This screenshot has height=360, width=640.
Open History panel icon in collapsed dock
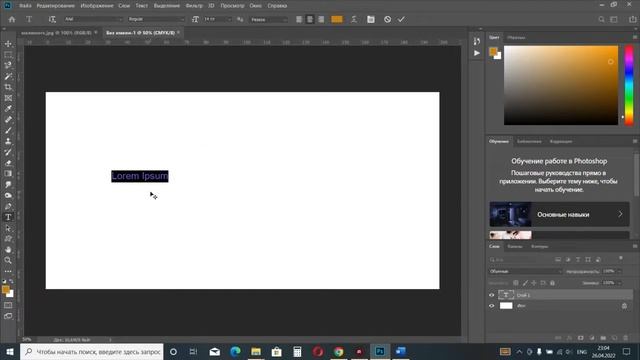tap(477, 41)
